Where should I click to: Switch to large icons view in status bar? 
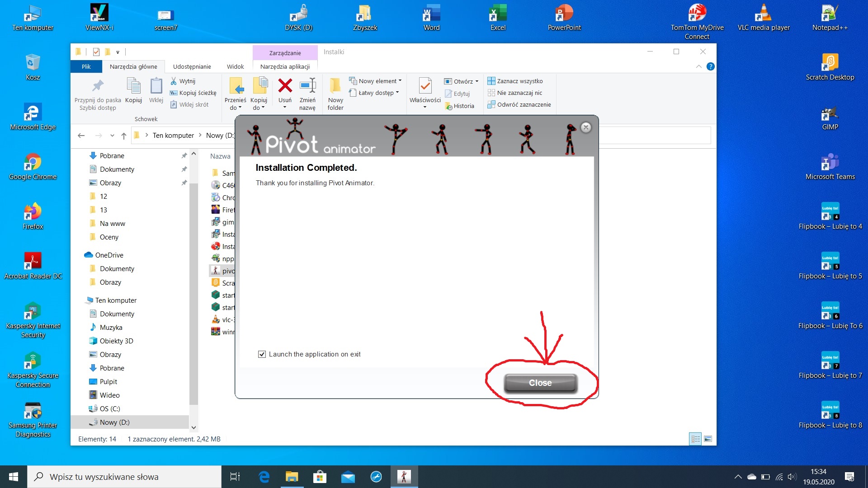708,439
